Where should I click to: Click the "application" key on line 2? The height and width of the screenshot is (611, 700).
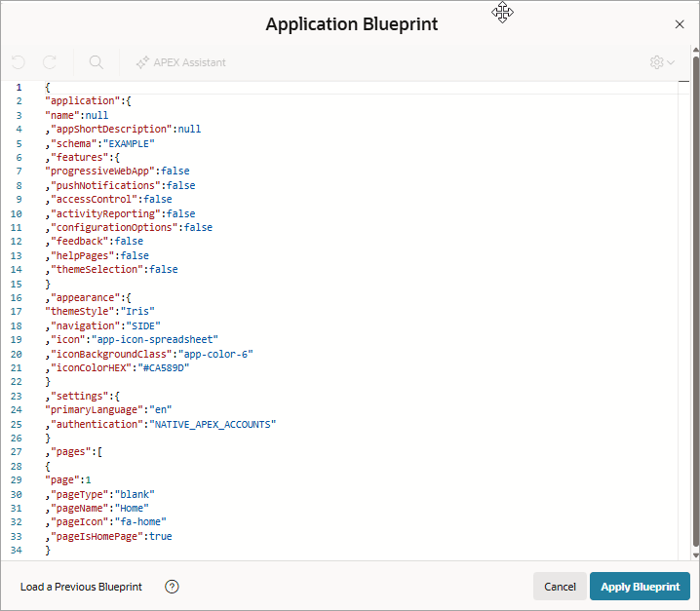point(83,101)
